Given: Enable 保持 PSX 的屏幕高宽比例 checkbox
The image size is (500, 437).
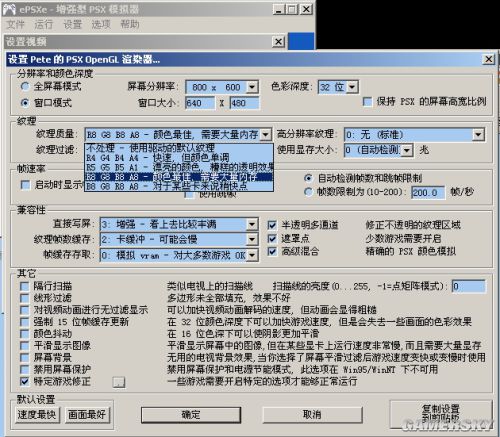Looking at the screenshot, I should tap(368, 102).
